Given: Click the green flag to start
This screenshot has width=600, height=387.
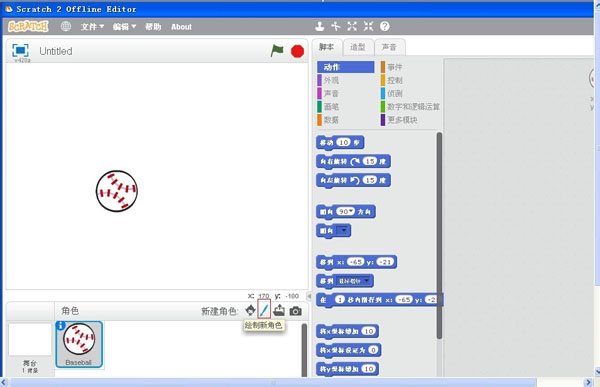Looking at the screenshot, I should 277,51.
